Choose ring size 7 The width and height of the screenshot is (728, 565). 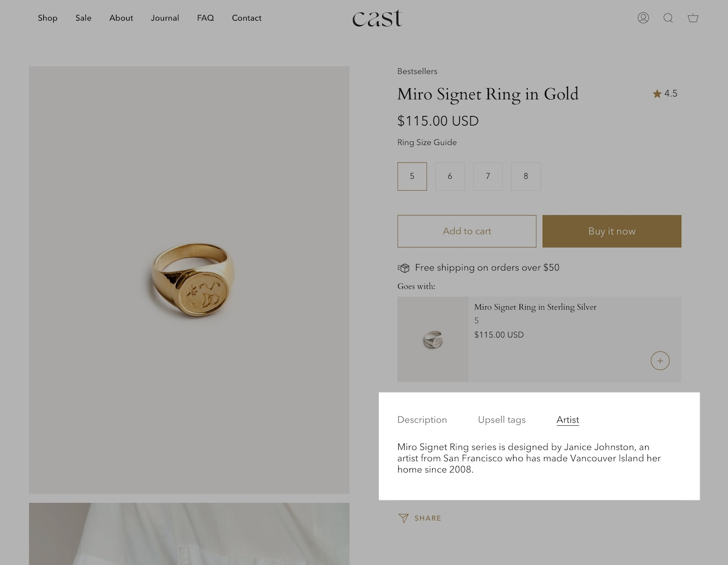488,176
